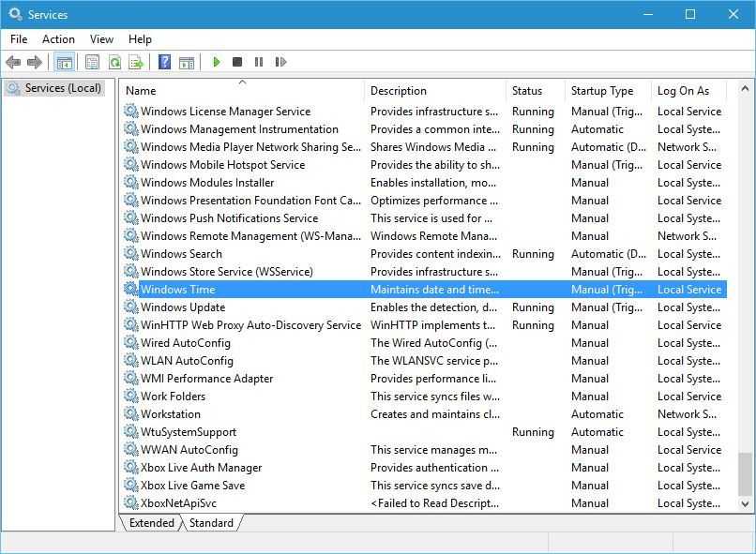Select the Windows Push Notifications Service row

point(424,218)
